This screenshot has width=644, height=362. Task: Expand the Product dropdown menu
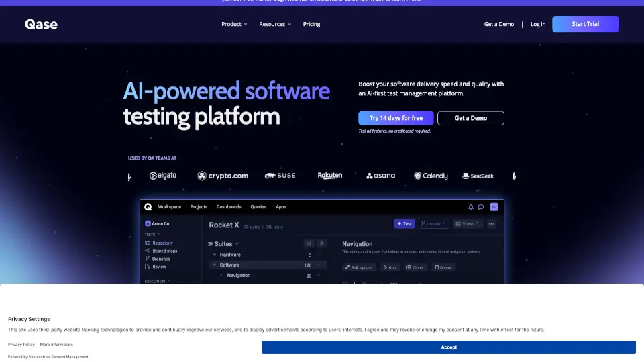[234, 24]
